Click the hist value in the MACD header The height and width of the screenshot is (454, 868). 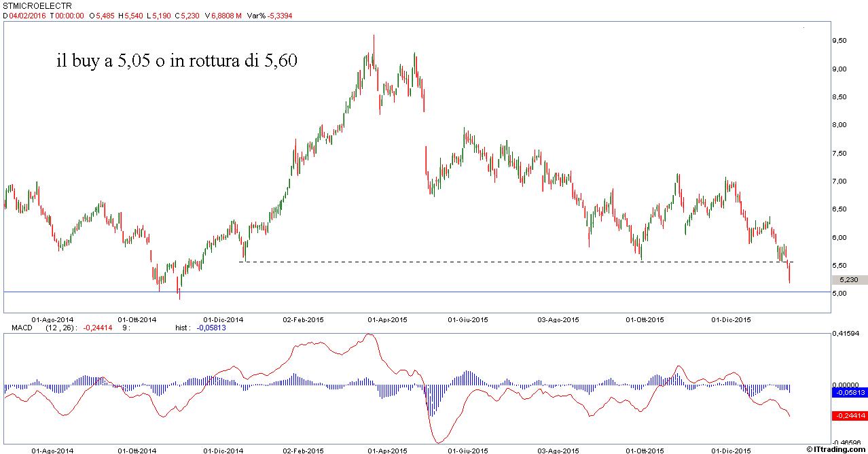pos(211,328)
